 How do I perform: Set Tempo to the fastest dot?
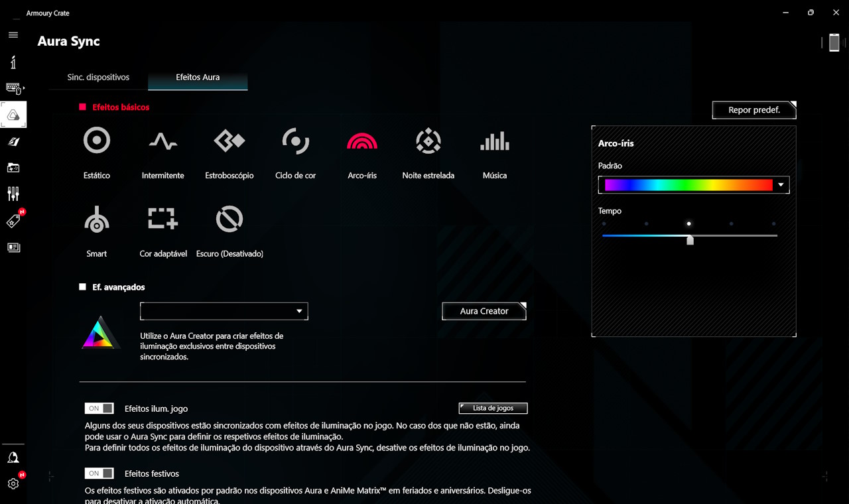773,224
